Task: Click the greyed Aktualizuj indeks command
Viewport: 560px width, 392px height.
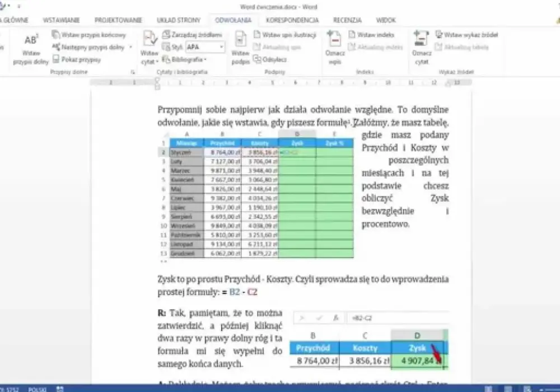Action: coord(375,47)
